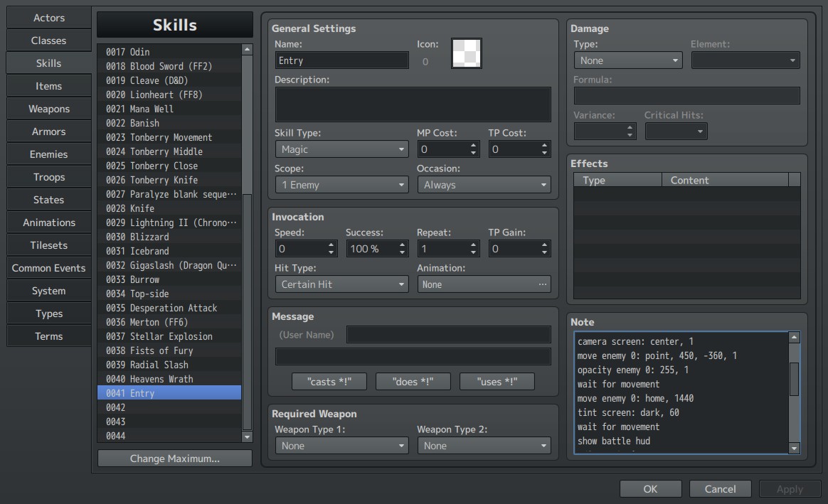The width and height of the screenshot is (828, 504).
Task: Click Note box scroll-up arrow
Action: click(x=794, y=337)
